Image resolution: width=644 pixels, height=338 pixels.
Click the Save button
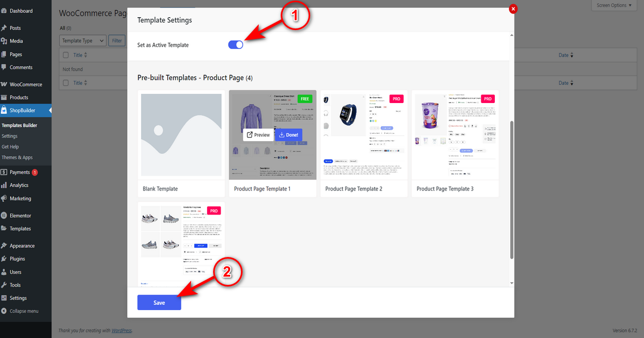coord(159,303)
